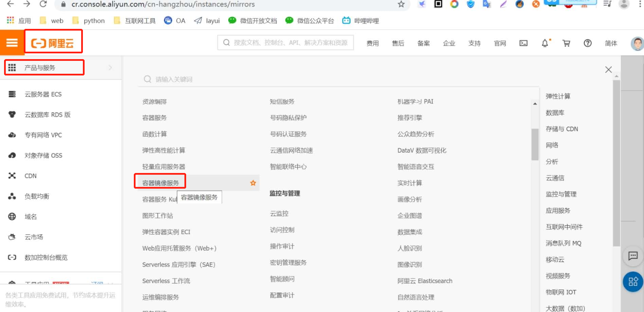Click the help question mark icon
This screenshot has width=644, height=312.
(x=588, y=43)
